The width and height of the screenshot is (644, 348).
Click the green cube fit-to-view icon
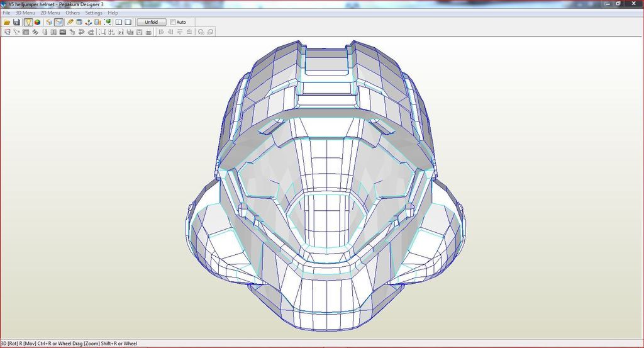pos(107,22)
